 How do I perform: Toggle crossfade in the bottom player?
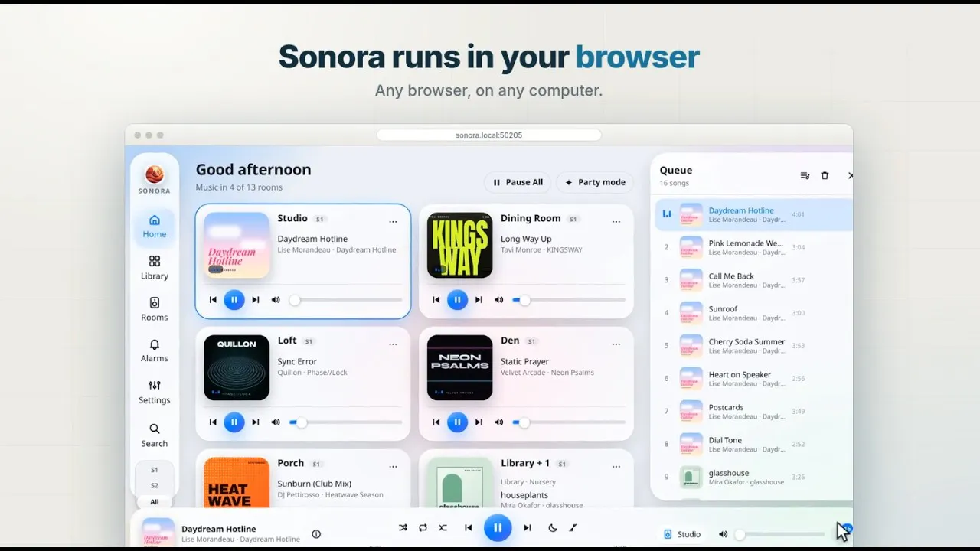(443, 527)
